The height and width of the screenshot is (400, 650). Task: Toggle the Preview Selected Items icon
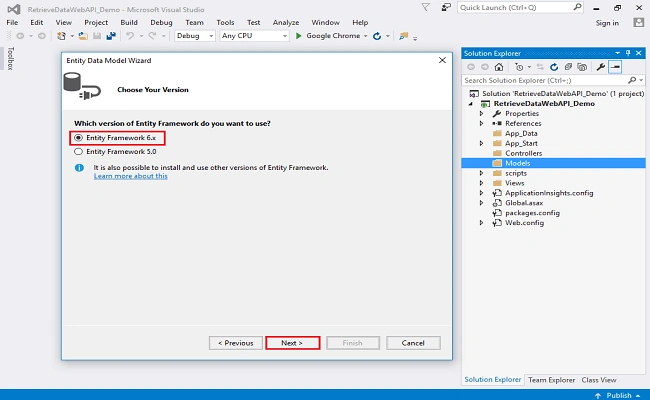pyautogui.click(x=615, y=67)
